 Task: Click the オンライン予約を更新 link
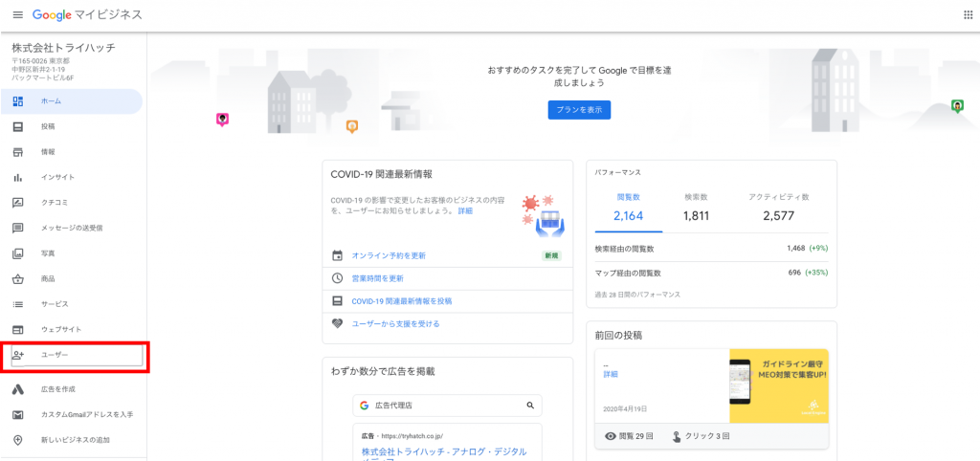(x=389, y=255)
